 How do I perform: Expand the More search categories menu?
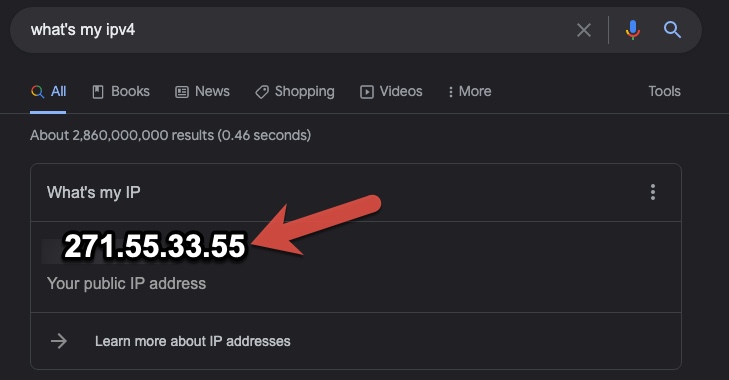[469, 91]
